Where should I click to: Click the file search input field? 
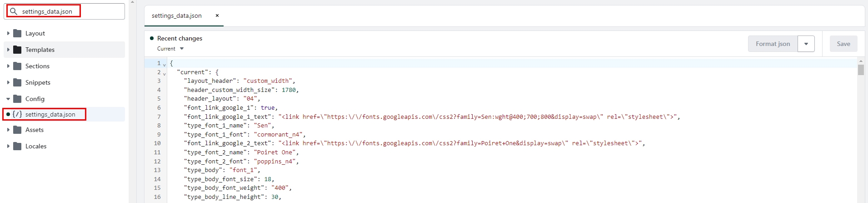click(68, 11)
